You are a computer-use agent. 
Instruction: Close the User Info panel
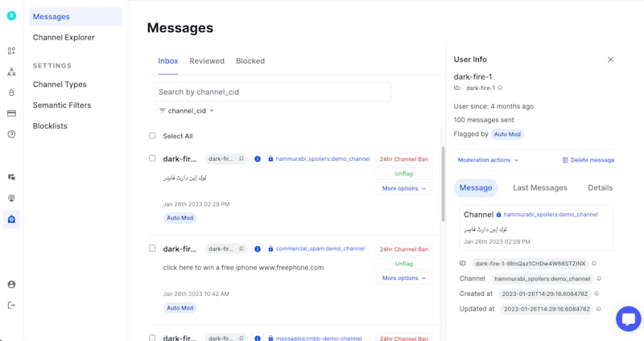[x=610, y=60]
